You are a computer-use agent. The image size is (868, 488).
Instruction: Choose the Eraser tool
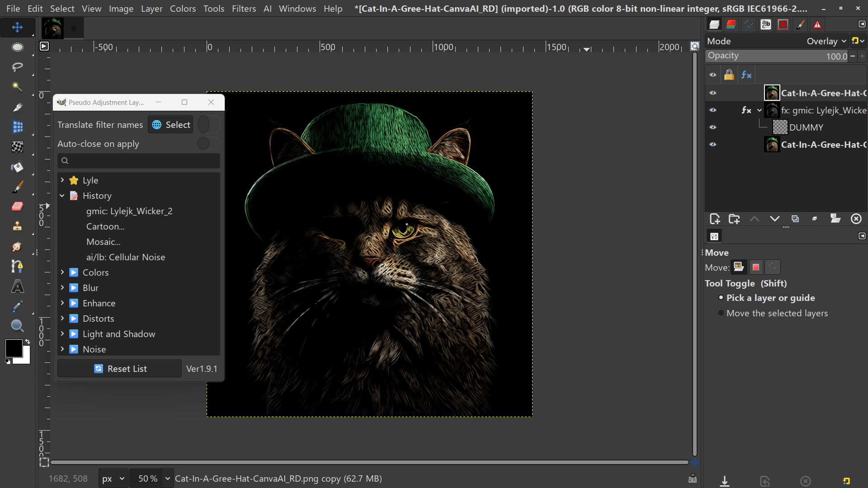tap(17, 206)
